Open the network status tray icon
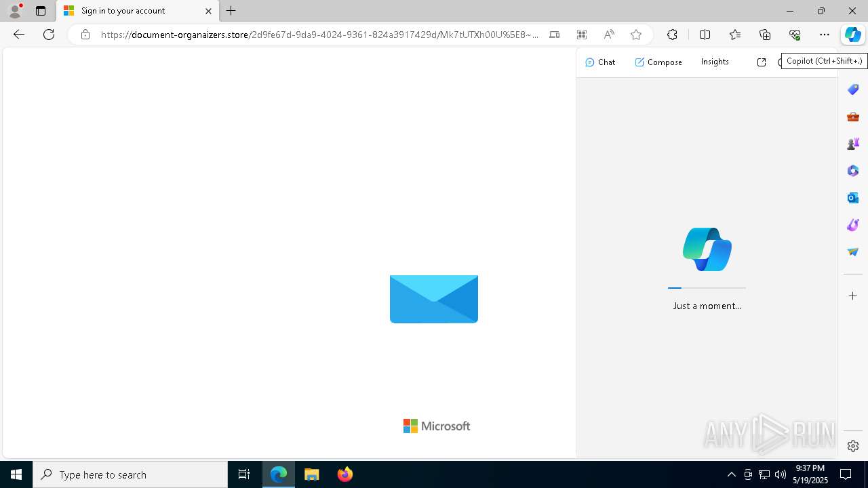 [764, 474]
